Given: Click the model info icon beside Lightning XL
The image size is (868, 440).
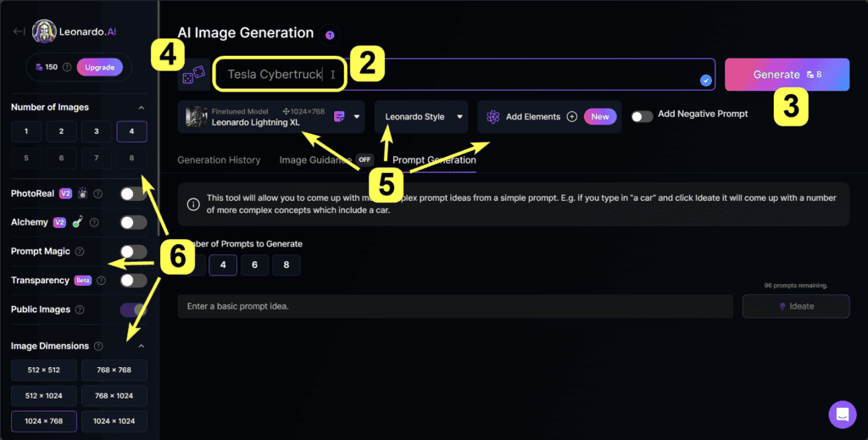Looking at the screenshot, I should (x=339, y=116).
